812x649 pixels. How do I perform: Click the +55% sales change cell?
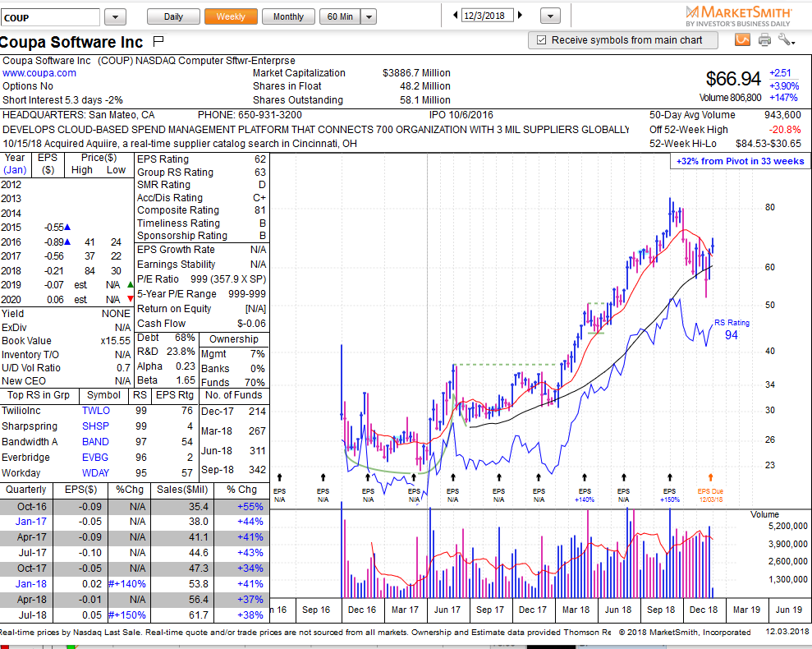[x=250, y=506]
